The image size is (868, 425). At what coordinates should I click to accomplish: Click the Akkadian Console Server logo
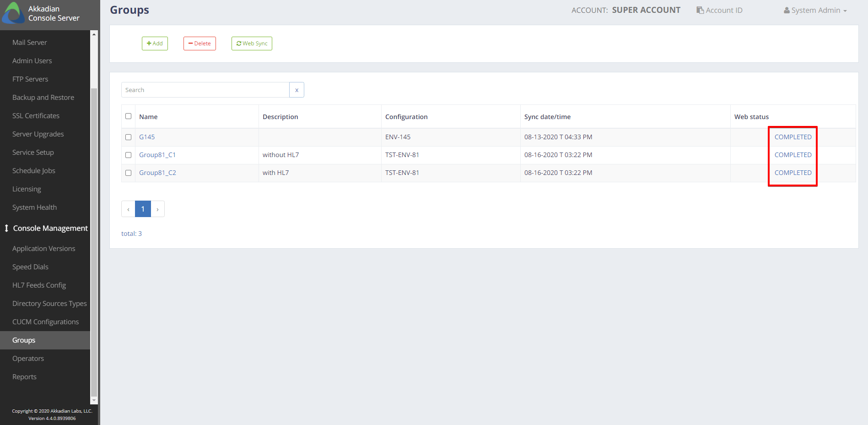click(x=13, y=13)
